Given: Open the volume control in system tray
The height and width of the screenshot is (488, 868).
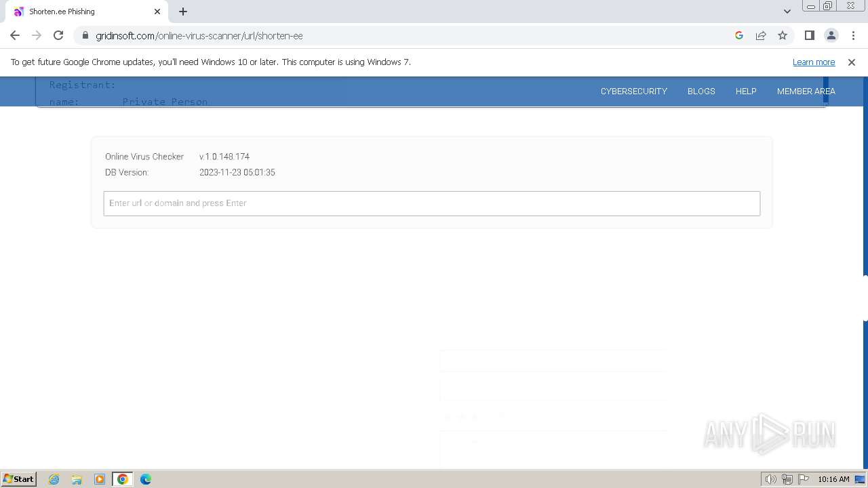Looking at the screenshot, I should pyautogui.click(x=770, y=479).
